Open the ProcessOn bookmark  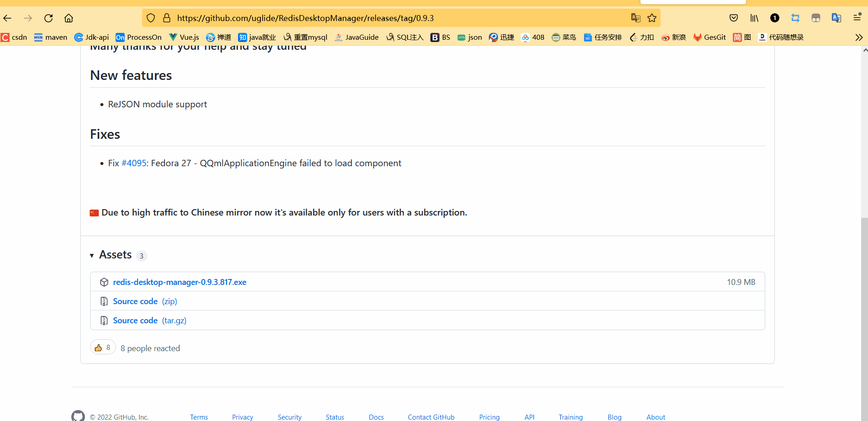click(x=138, y=37)
